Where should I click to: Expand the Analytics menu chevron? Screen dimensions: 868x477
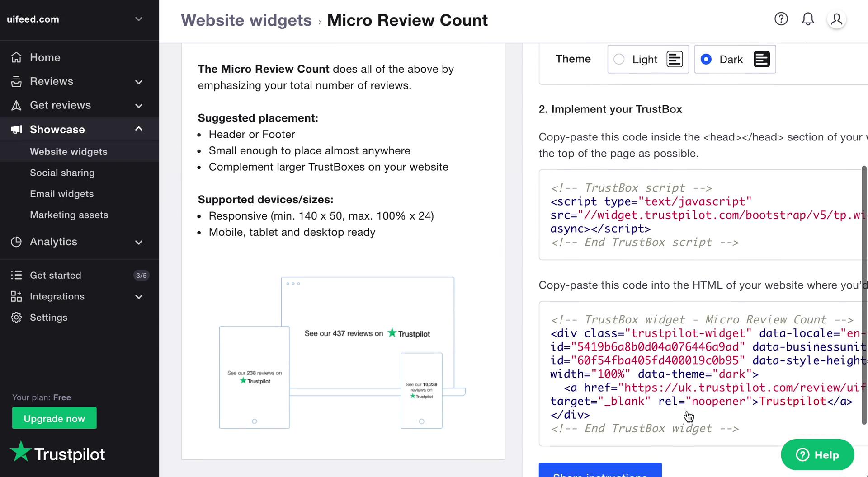pos(139,242)
